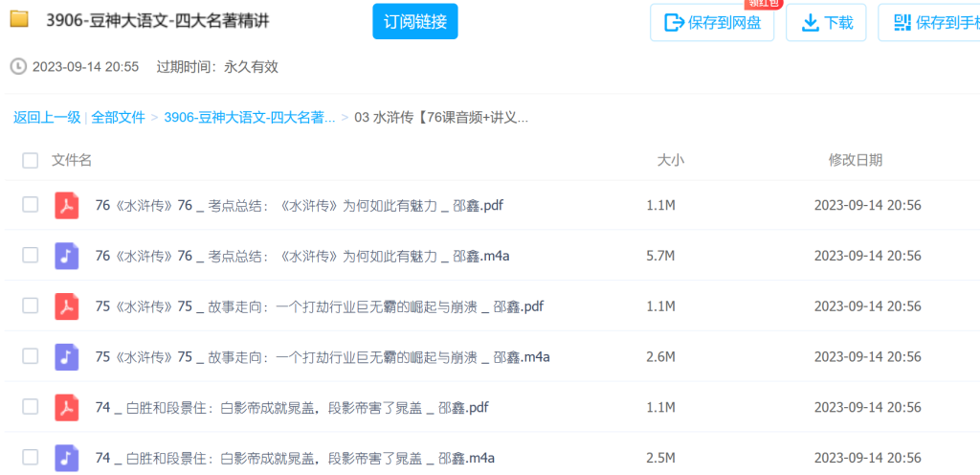Click the 保存到手机 QR button
Image resolution: width=980 pixels, height=475 pixels.
click(929, 23)
